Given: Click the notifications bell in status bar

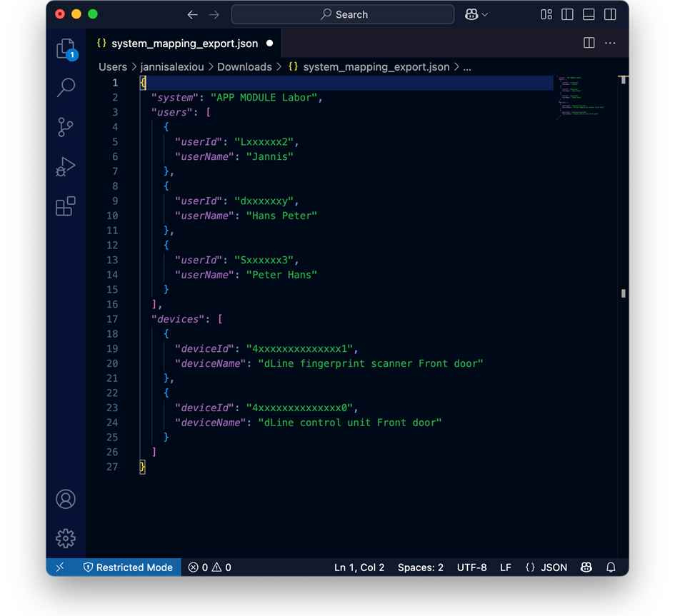Looking at the screenshot, I should (x=611, y=567).
